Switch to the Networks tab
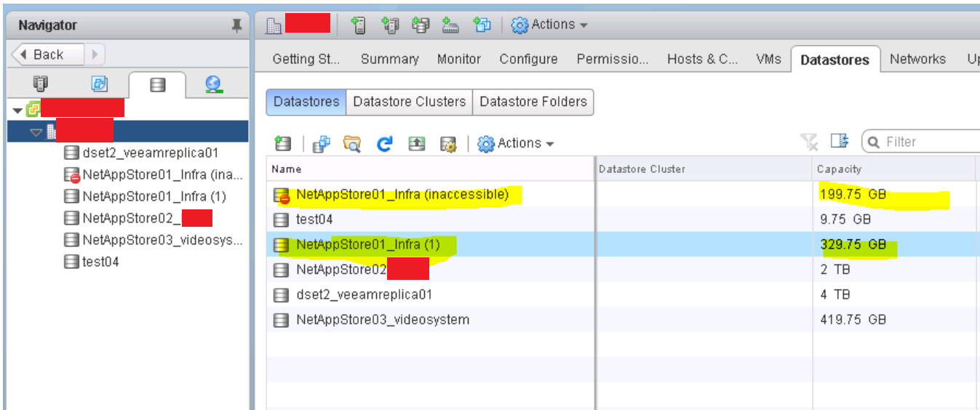Viewport: 980px width, 410px height. pos(918,60)
